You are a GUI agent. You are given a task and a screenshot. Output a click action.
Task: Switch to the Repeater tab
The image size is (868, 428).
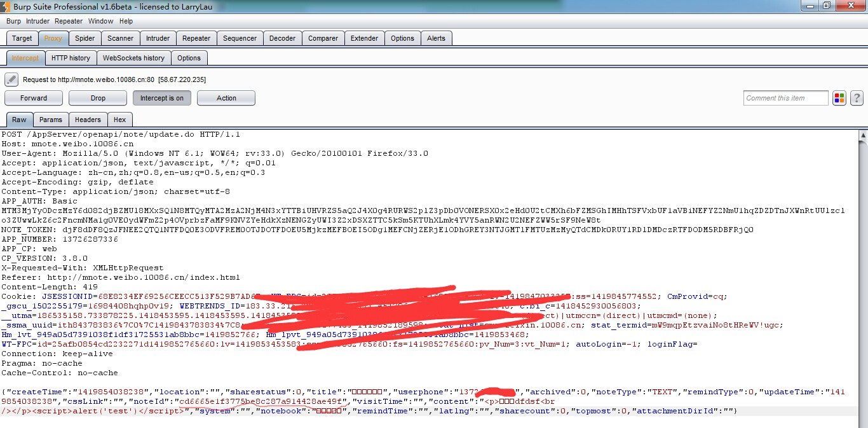click(196, 38)
